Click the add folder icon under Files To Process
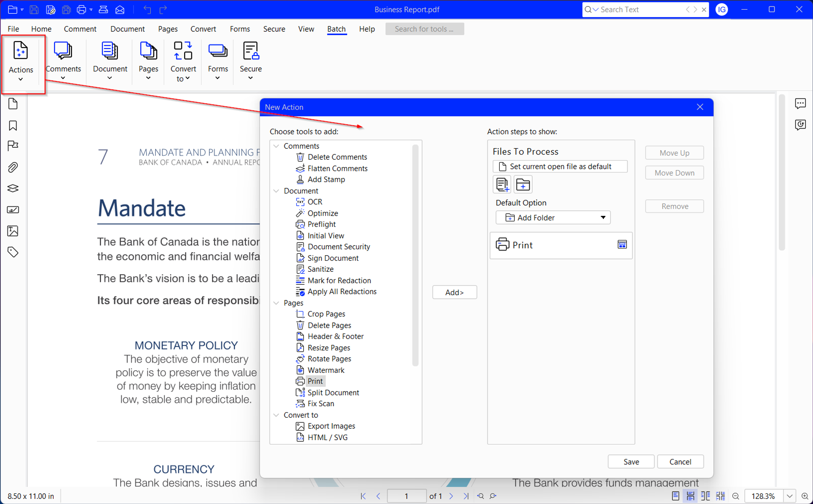This screenshot has width=813, height=504. [523, 185]
